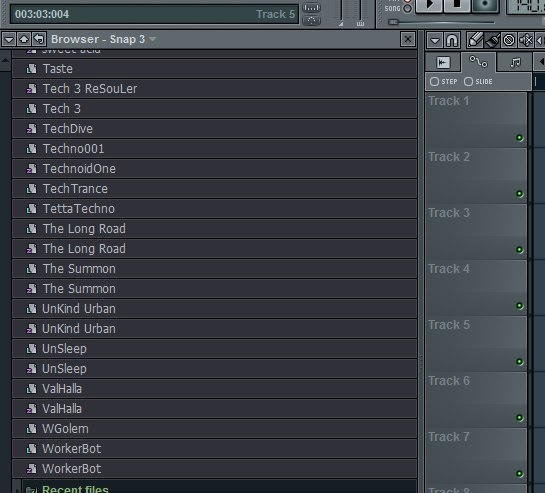Screen dimensions: 545x493
Task: Mute Track 6 with its green light
Action: coord(520,418)
